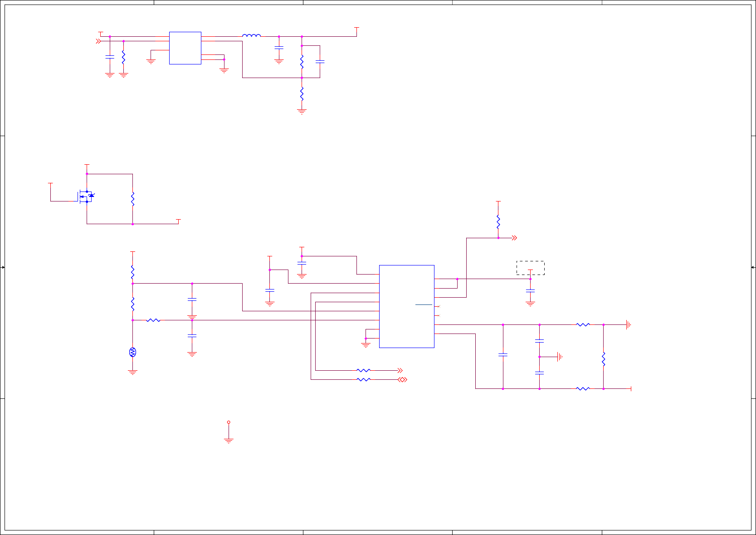
Task: Click the ground symbol under the test point
Action: pos(229,441)
